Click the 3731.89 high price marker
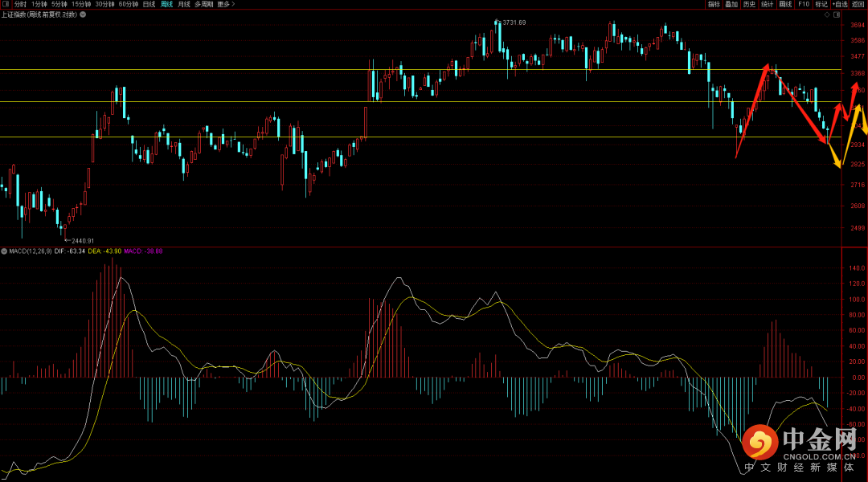The width and height of the screenshot is (868, 482). pos(513,22)
